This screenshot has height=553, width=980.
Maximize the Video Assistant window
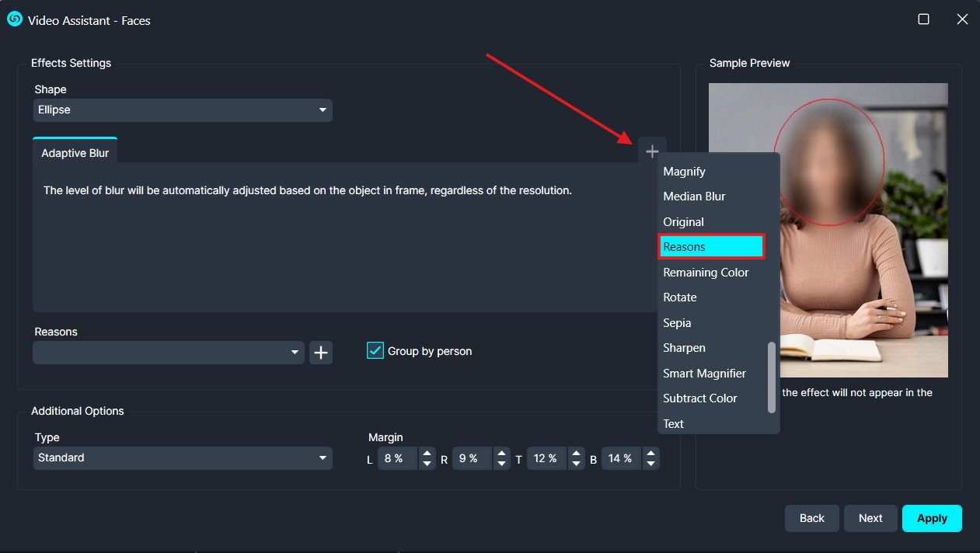click(923, 19)
